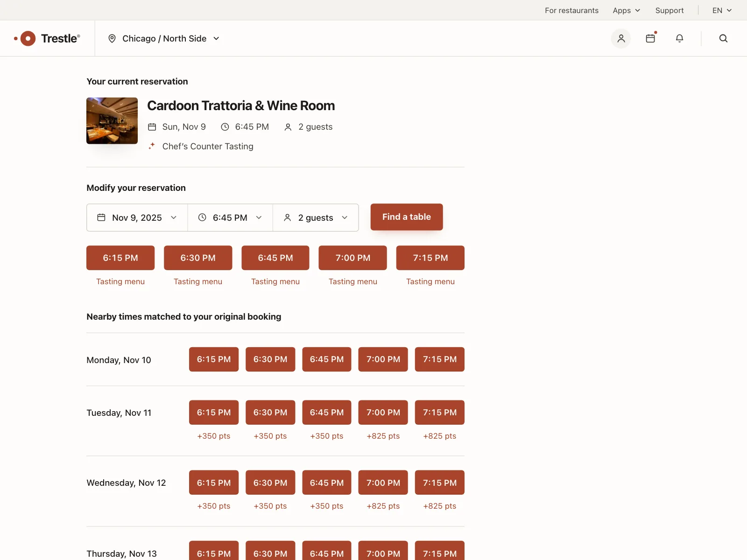747x560 pixels.
Task: Choose 6:15 PM on Monday, Nov 10
Action: click(x=214, y=359)
